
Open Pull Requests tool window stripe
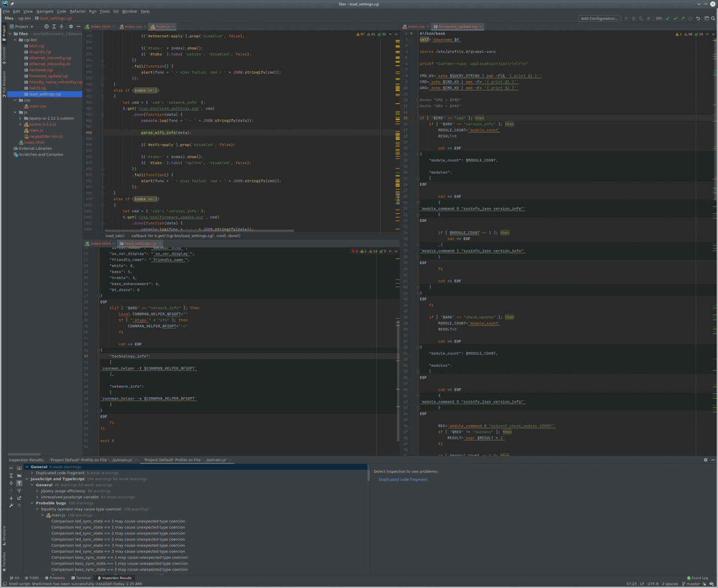[x=4, y=83]
